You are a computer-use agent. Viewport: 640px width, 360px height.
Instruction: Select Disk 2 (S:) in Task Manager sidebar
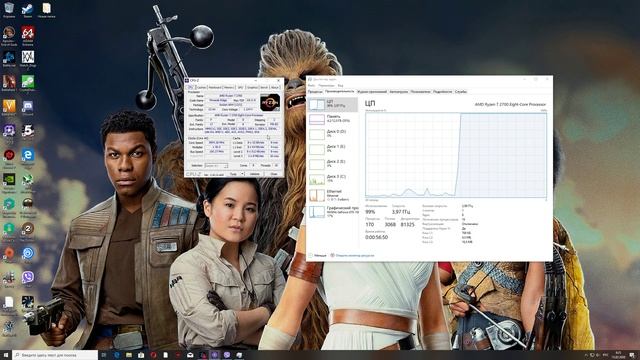click(x=333, y=164)
